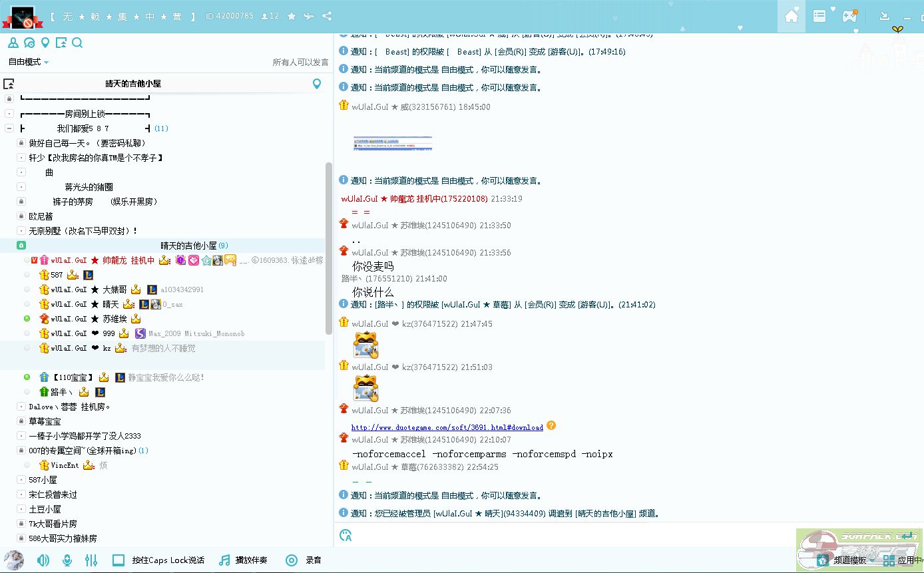The image size is (924, 573).
Task: Switch to the home tab icon
Action: click(792, 16)
